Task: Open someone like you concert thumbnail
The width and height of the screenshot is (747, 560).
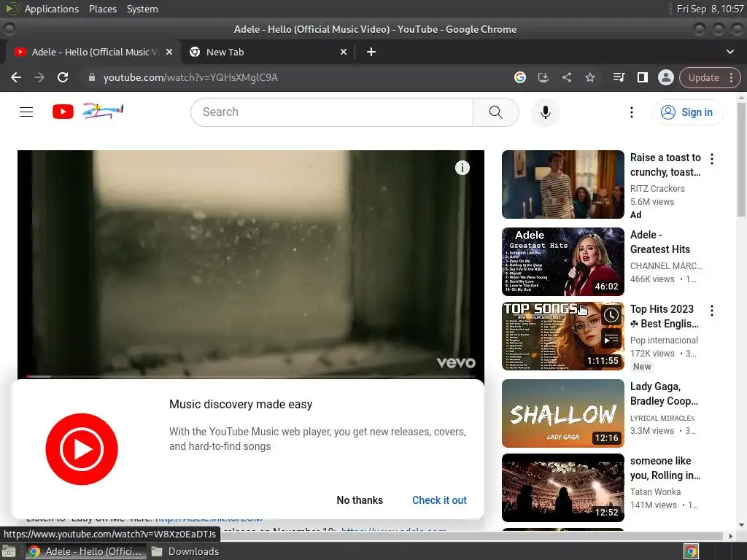Action: (x=562, y=488)
